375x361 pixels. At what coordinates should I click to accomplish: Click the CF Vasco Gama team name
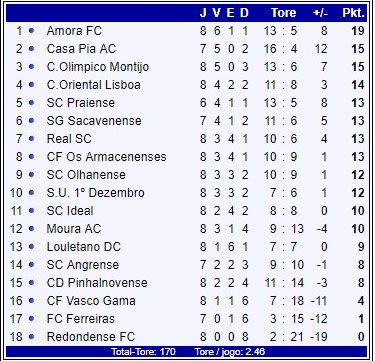coord(91,301)
